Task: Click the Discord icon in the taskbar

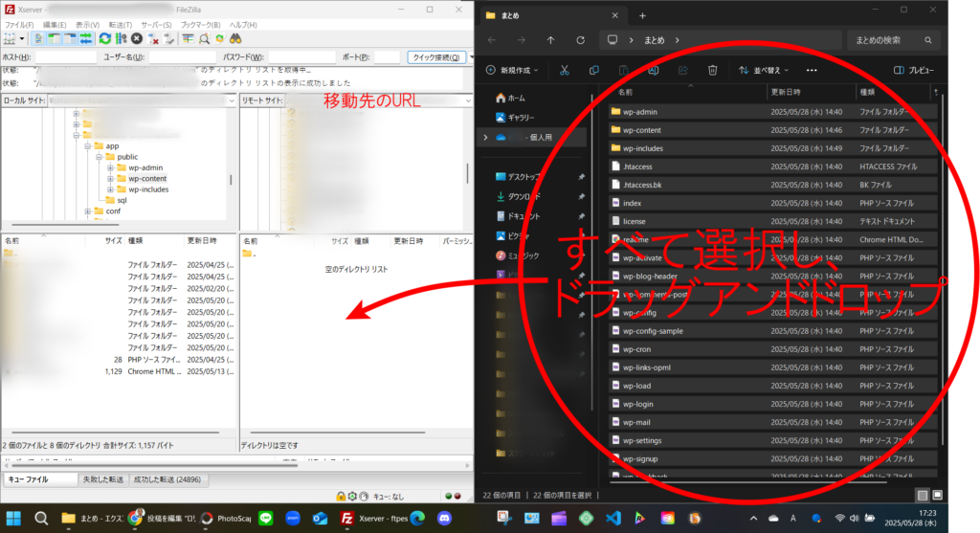Action: tap(444, 518)
